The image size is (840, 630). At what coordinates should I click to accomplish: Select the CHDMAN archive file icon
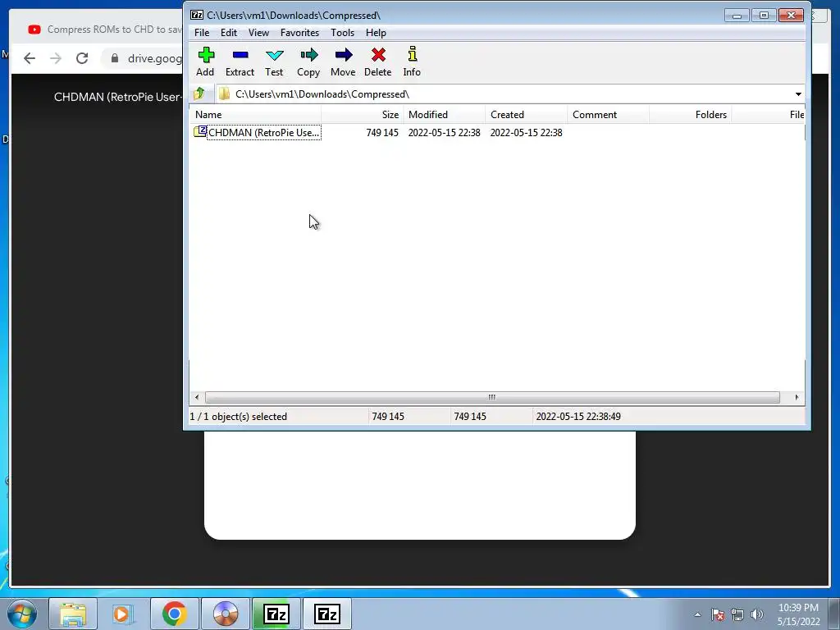[x=200, y=131]
